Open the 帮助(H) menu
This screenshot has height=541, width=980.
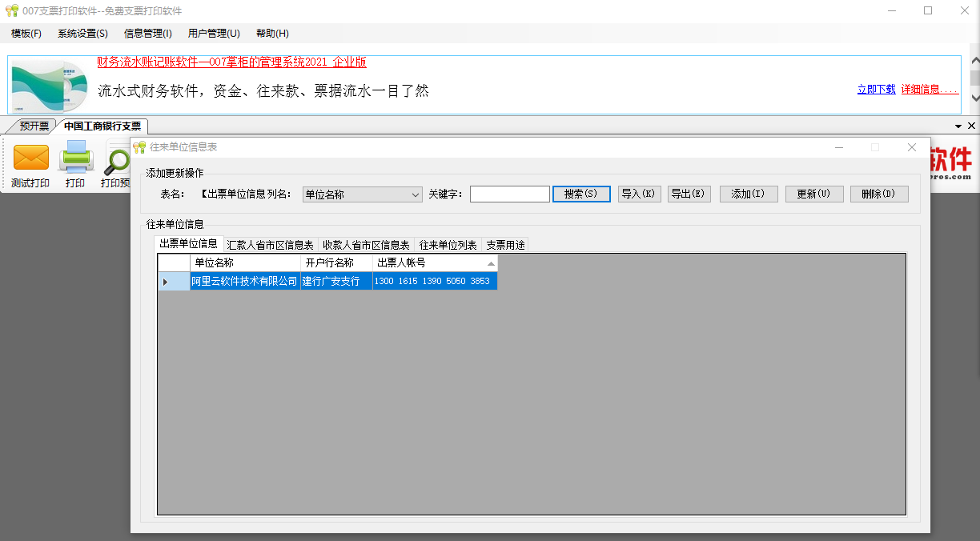[x=271, y=34]
